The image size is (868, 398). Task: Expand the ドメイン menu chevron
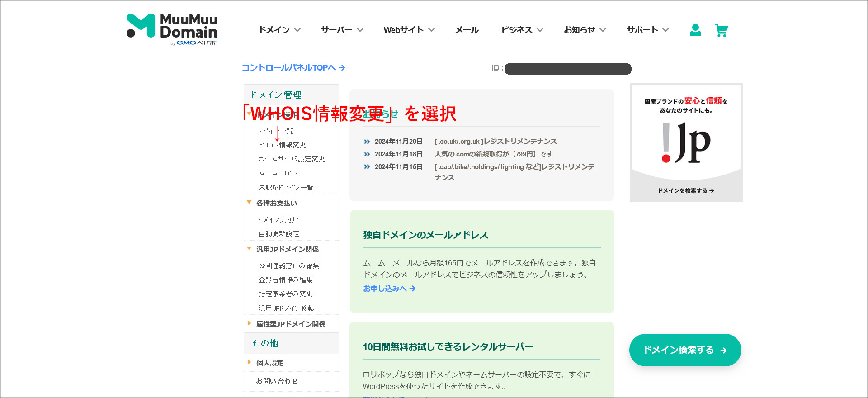coord(297,30)
